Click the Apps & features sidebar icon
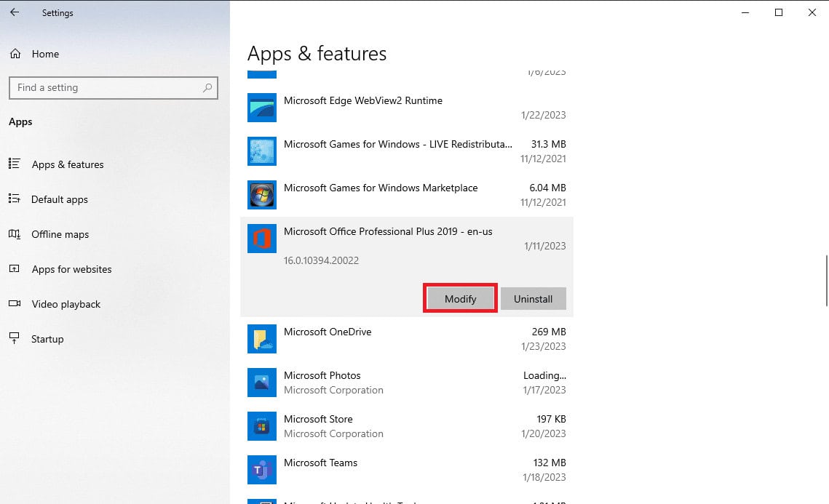This screenshot has height=504, width=829. tap(15, 164)
